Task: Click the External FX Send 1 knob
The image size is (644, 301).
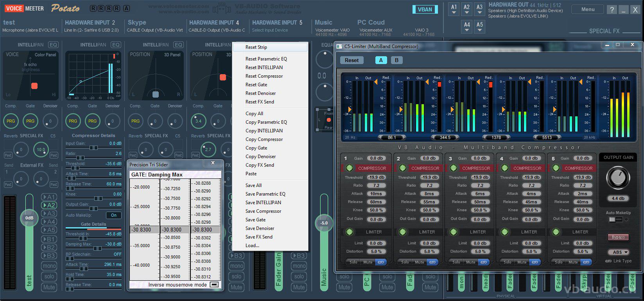Action: coord(21,179)
